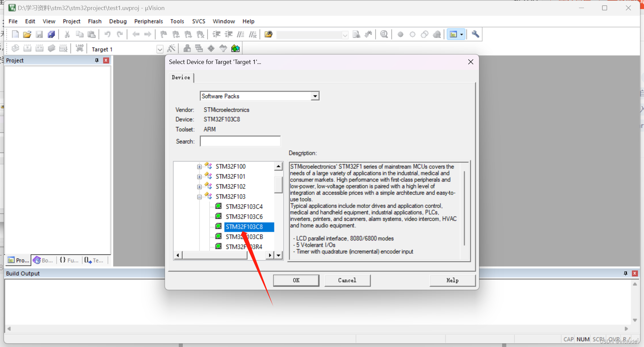This screenshot has width=644, height=347.
Task: Click Cancel in Select Device dialog
Action: coord(347,280)
